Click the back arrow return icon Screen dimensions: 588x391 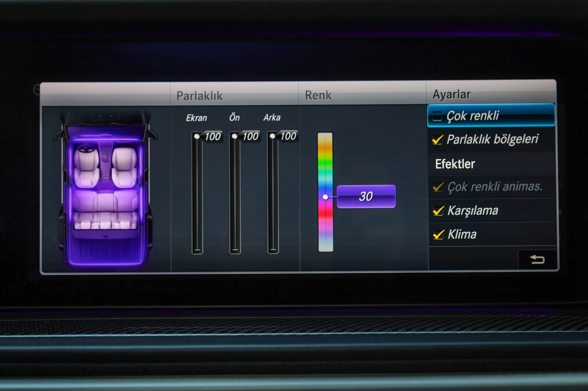(x=537, y=260)
